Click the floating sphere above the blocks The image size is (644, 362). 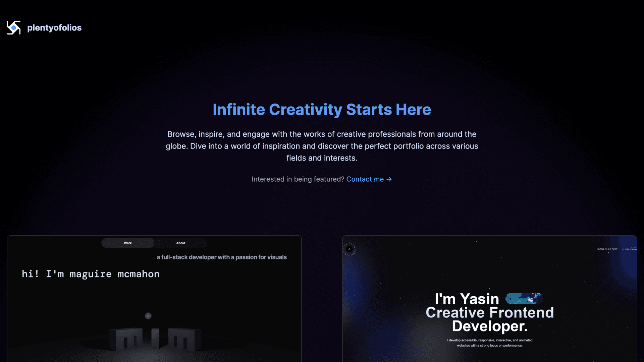148,316
